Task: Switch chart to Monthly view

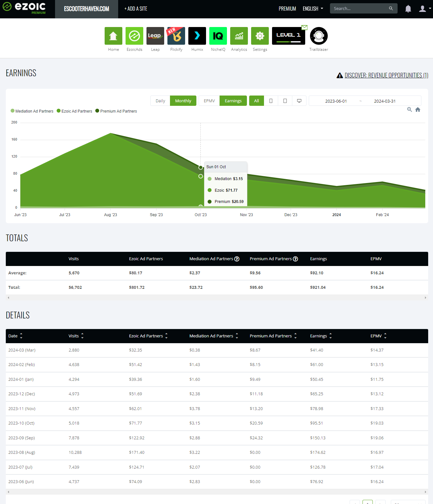Action: [183, 101]
